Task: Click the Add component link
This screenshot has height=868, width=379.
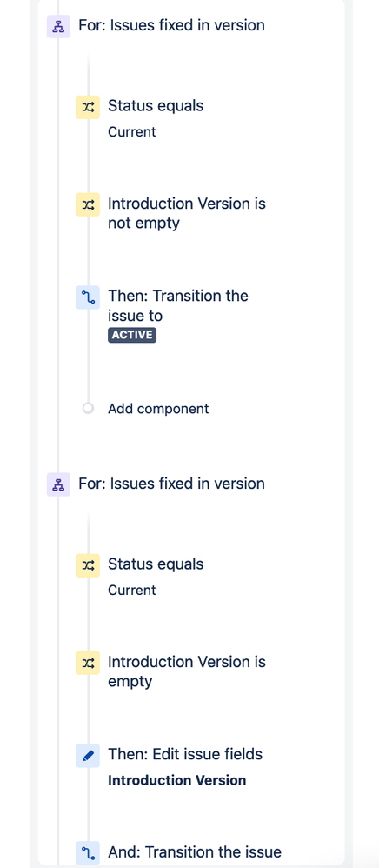Action: pos(158,409)
